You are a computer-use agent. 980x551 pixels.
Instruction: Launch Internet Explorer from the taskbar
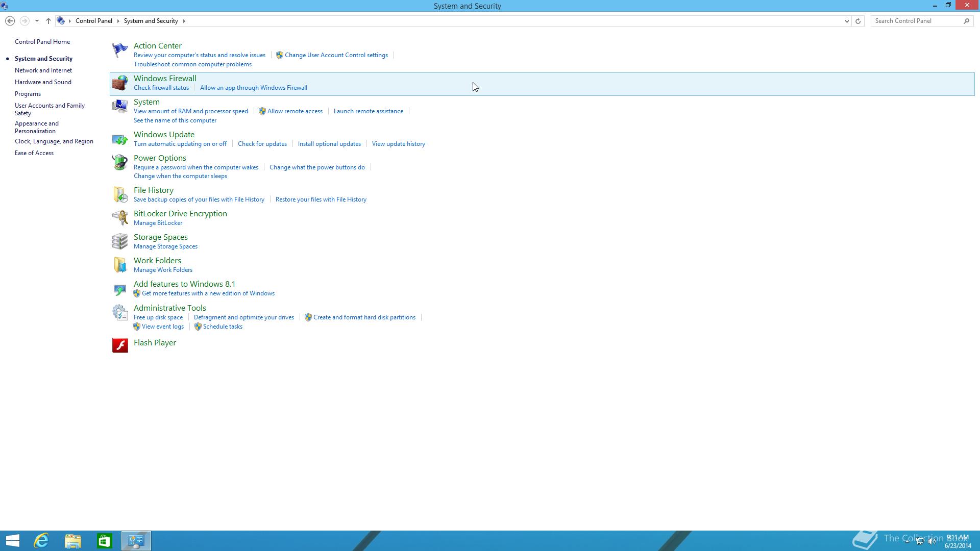[x=41, y=541]
